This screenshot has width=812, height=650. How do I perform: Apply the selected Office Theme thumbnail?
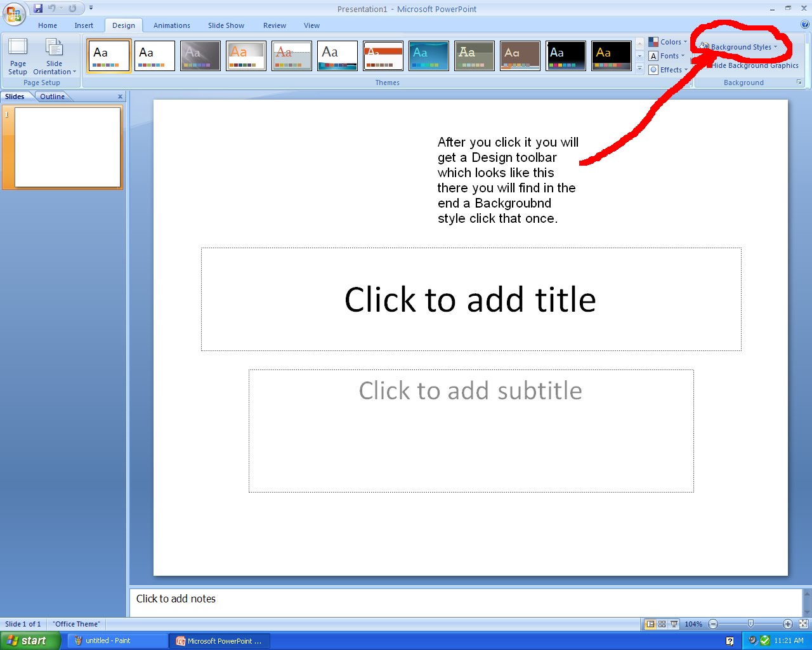(x=109, y=55)
